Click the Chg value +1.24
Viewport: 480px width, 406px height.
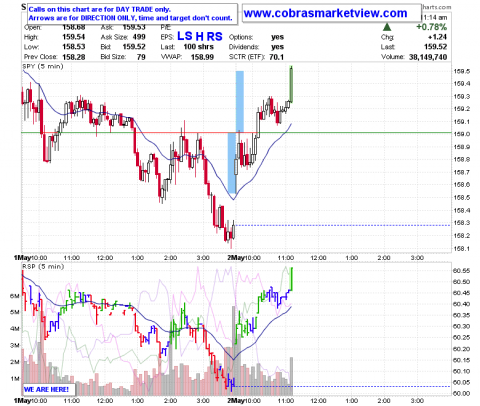[438, 37]
